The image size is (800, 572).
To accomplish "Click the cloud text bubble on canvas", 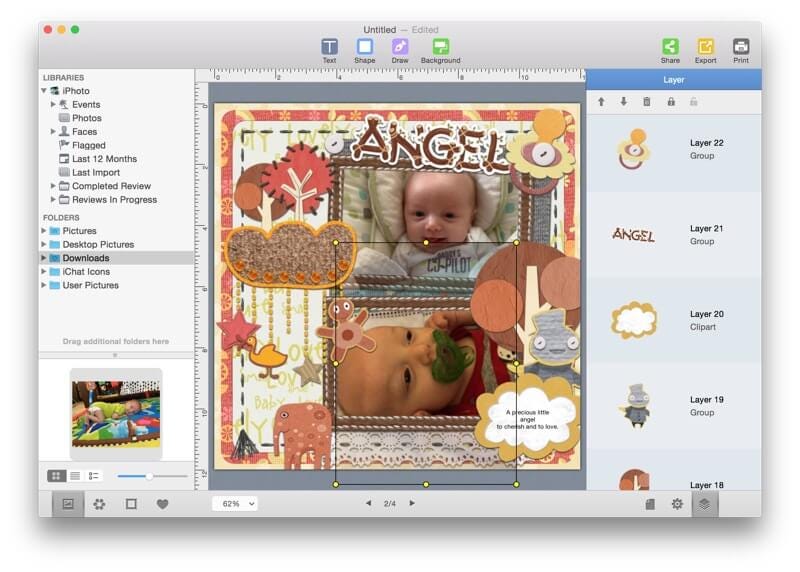I will tap(527, 415).
